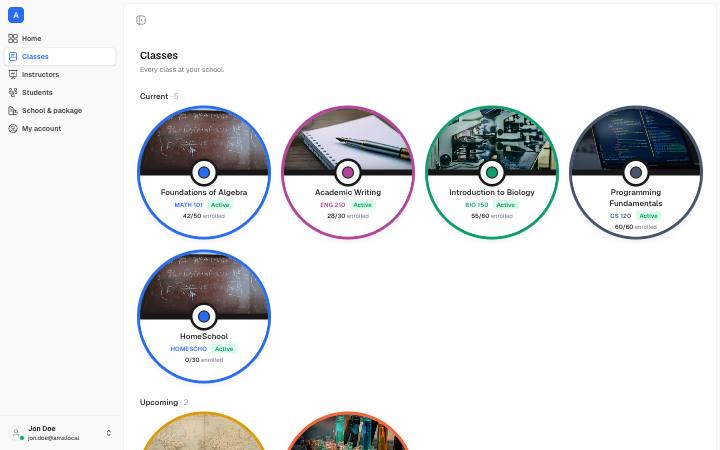Click the blue center dot on HomeSchool card

click(204, 316)
